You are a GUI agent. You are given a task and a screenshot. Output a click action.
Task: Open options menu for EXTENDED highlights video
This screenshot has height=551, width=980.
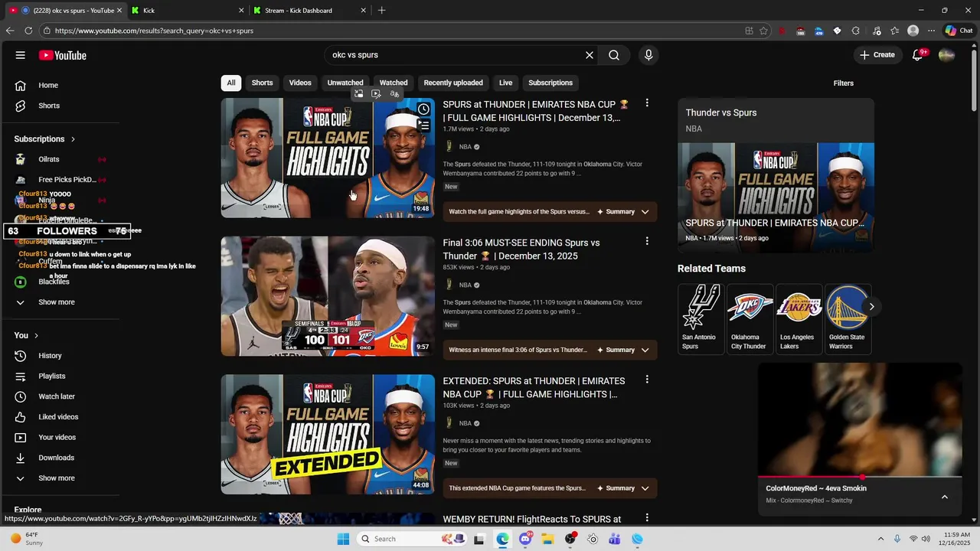(x=647, y=380)
